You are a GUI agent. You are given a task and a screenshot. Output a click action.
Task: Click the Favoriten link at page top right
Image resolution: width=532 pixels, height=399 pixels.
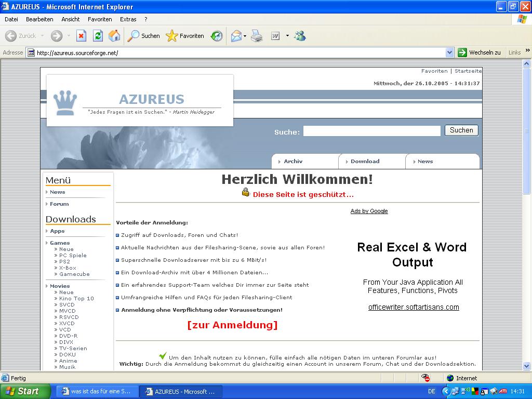click(434, 71)
